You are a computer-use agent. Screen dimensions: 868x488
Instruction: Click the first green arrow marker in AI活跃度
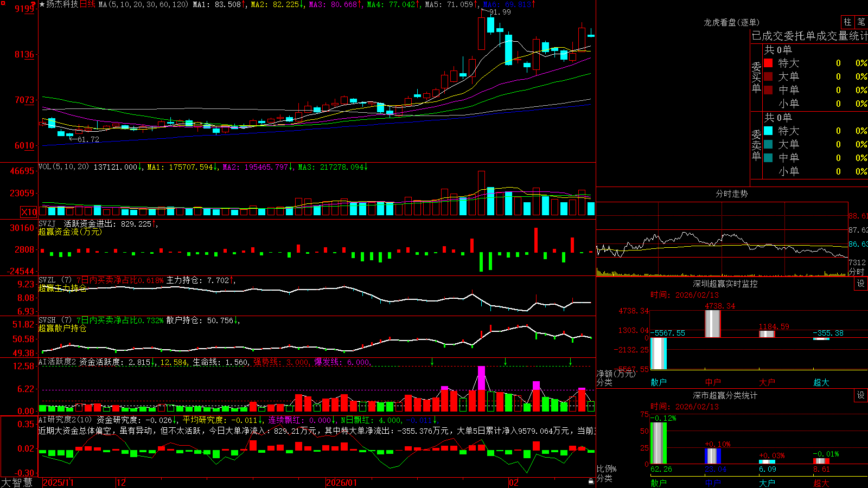432,362
